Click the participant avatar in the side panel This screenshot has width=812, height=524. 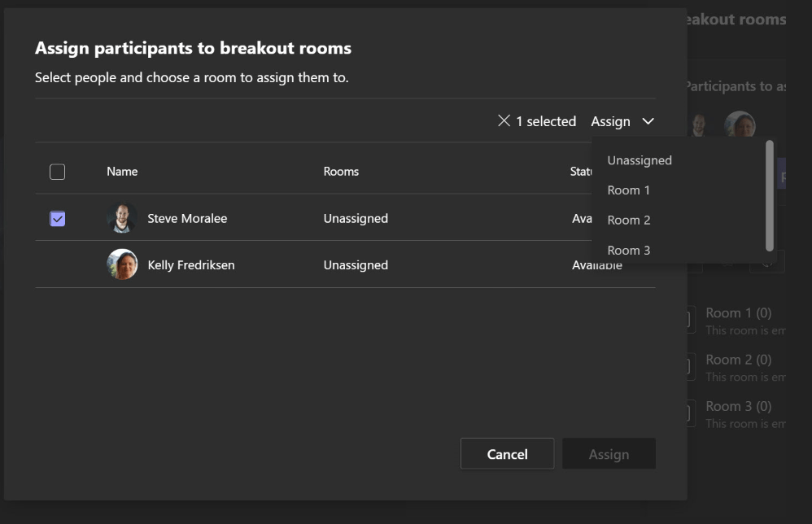[740, 125]
